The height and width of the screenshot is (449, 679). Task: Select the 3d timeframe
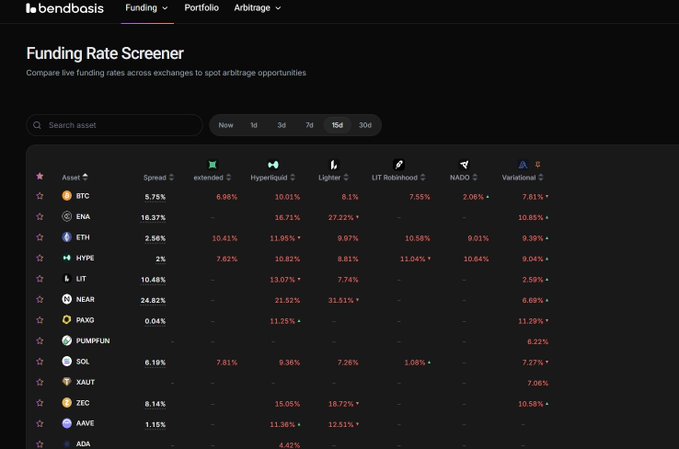click(281, 125)
